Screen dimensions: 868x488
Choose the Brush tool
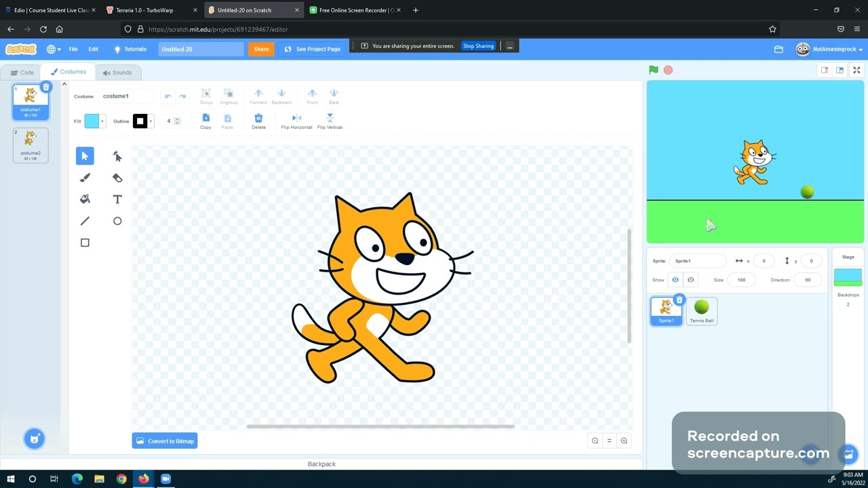(x=85, y=178)
